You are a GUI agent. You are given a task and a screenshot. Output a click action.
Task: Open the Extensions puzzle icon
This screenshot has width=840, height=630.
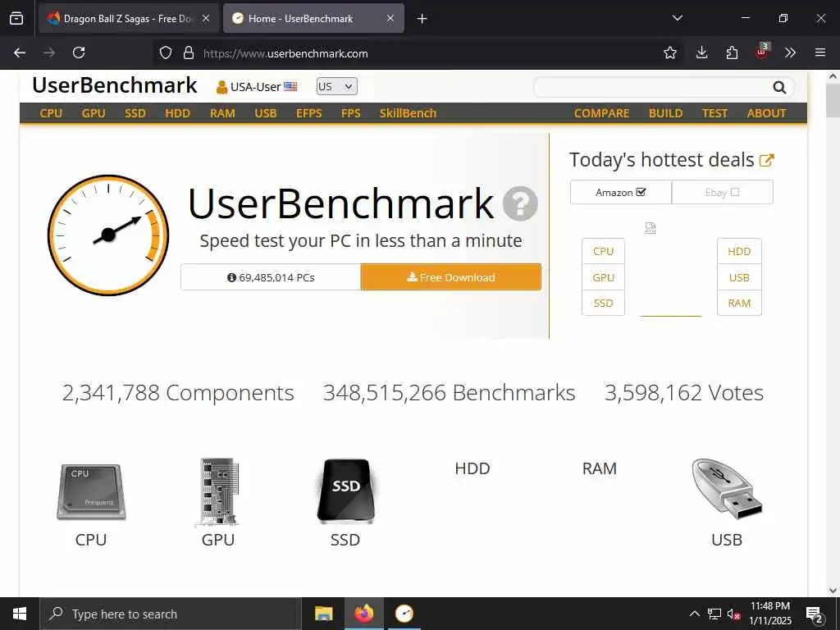(x=732, y=52)
